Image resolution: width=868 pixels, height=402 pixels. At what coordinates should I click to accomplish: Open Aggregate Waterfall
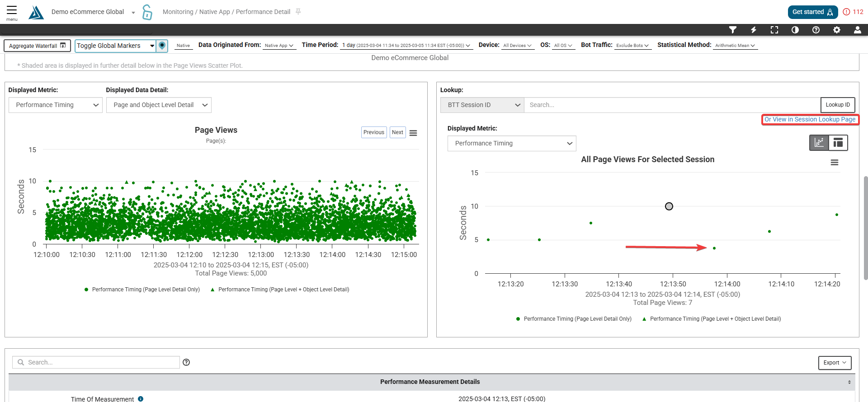pyautogui.click(x=38, y=46)
